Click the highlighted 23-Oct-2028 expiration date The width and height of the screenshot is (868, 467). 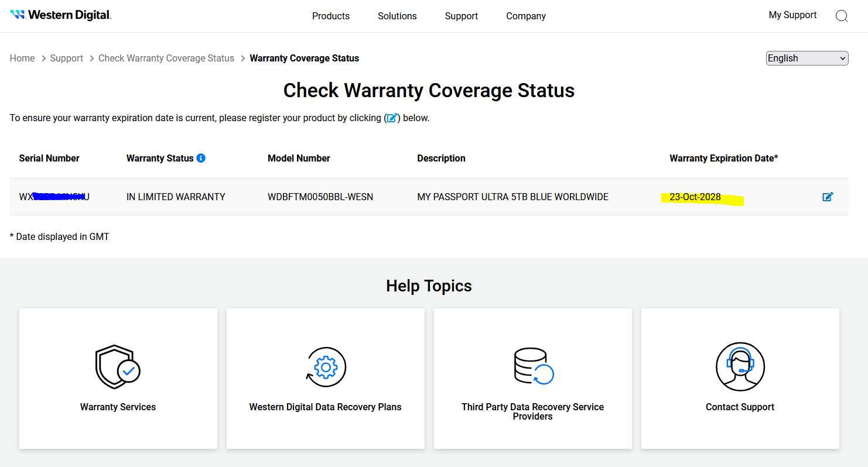click(x=695, y=197)
